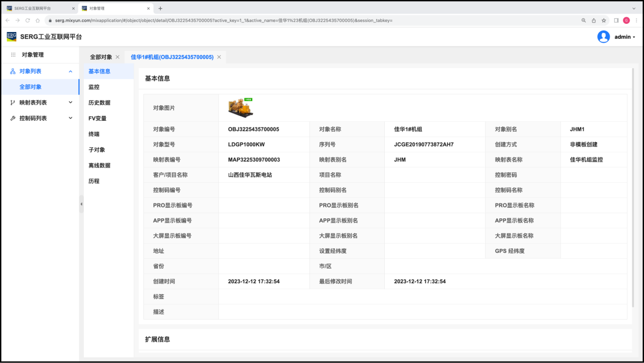Click the SERG platform logo icon
644x363 pixels.
(x=11, y=37)
